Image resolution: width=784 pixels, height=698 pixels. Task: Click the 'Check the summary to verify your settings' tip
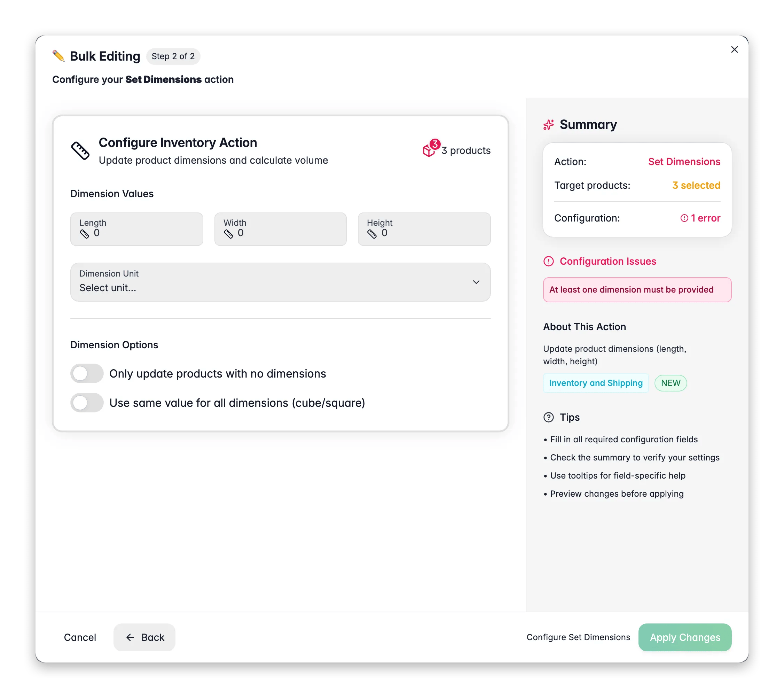tap(635, 457)
